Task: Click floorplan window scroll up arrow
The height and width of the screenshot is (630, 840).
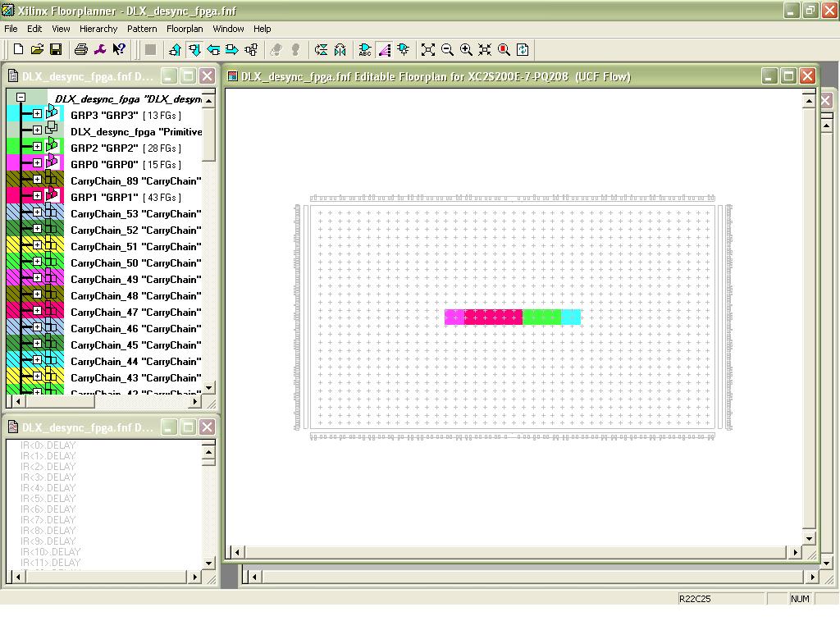Action: pyautogui.click(x=809, y=100)
